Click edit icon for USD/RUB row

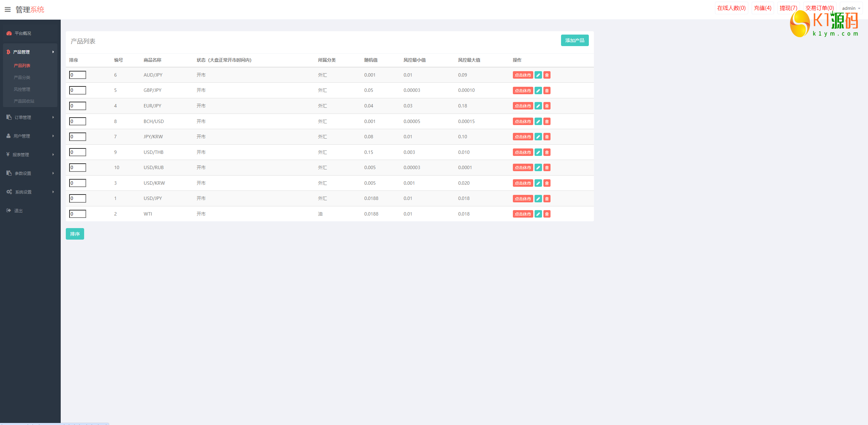click(x=538, y=167)
